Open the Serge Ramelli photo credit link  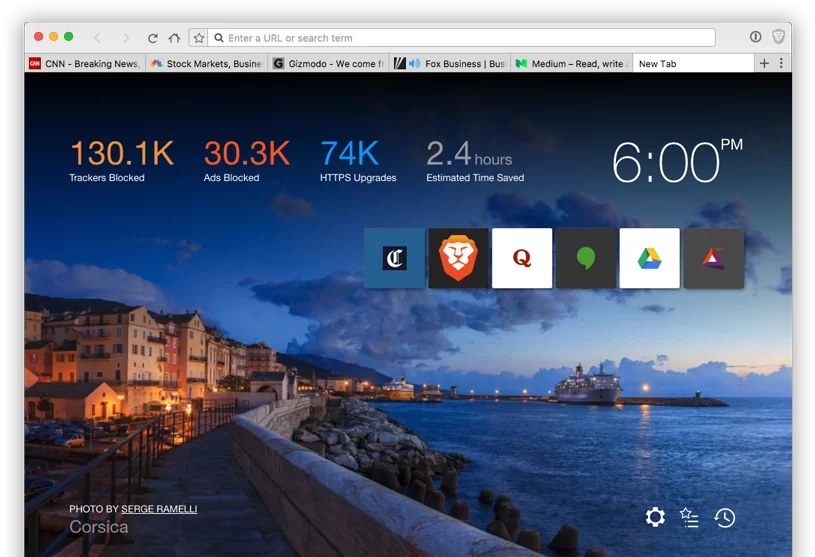click(159, 509)
